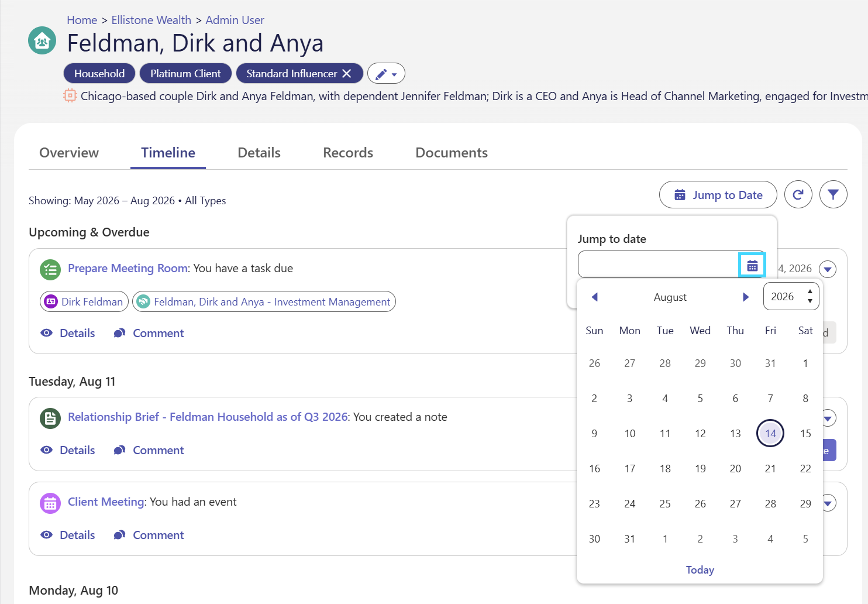Click the Today link in calendar
This screenshot has width=868, height=604.
click(x=700, y=570)
